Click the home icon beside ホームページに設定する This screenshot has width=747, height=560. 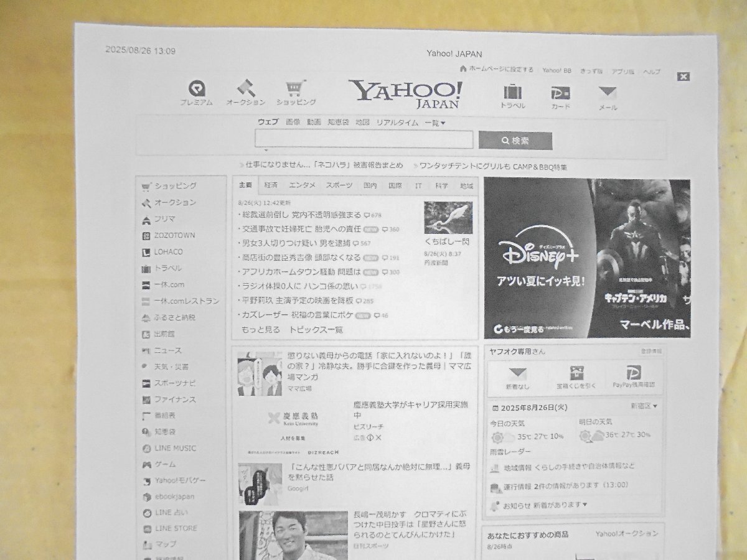pos(463,69)
